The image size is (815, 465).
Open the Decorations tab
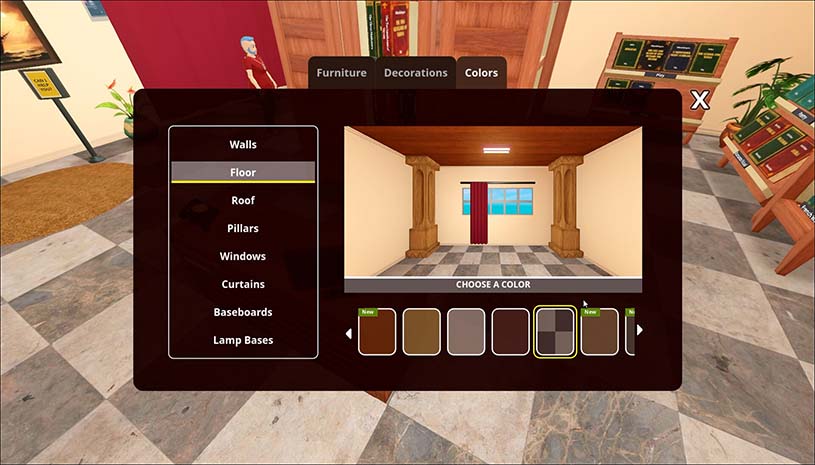click(x=416, y=73)
